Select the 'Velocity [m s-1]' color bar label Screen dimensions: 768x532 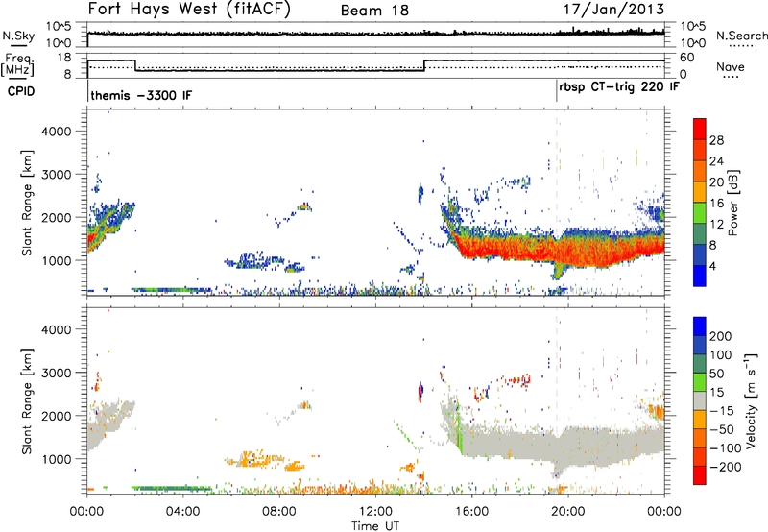(x=751, y=400)
